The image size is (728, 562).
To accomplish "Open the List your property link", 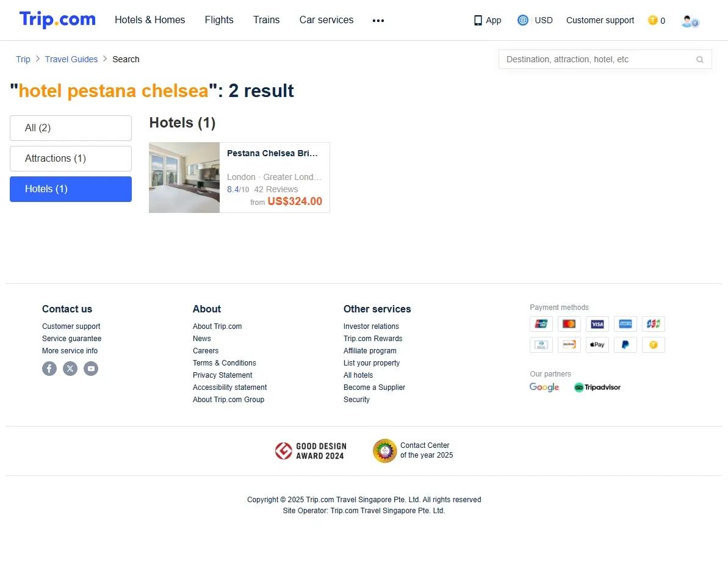I will click(x=372, y=363).
